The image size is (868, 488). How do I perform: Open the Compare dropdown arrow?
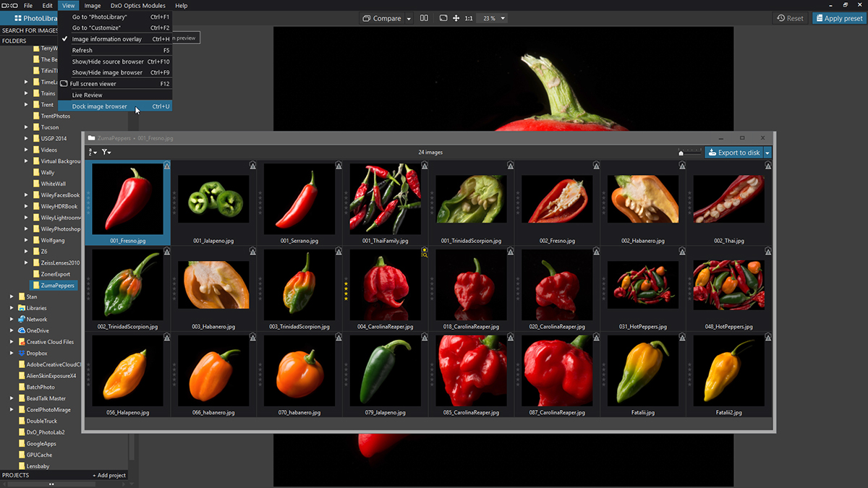pyautogui.click(x=409, y=18)
